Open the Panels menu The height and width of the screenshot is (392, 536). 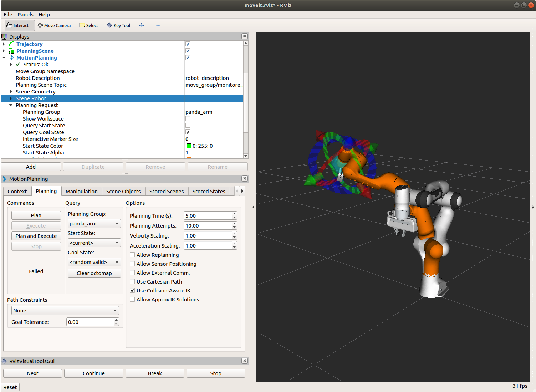25,15
